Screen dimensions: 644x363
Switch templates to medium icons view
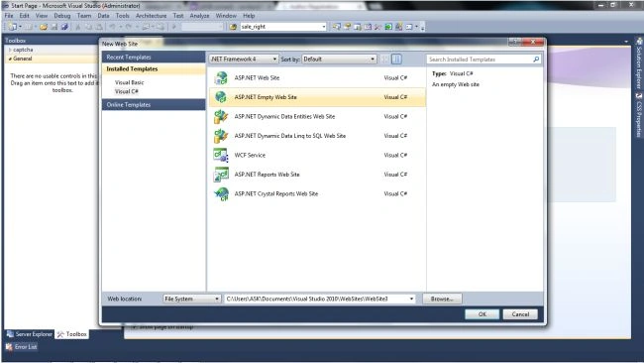pos(396,60)
